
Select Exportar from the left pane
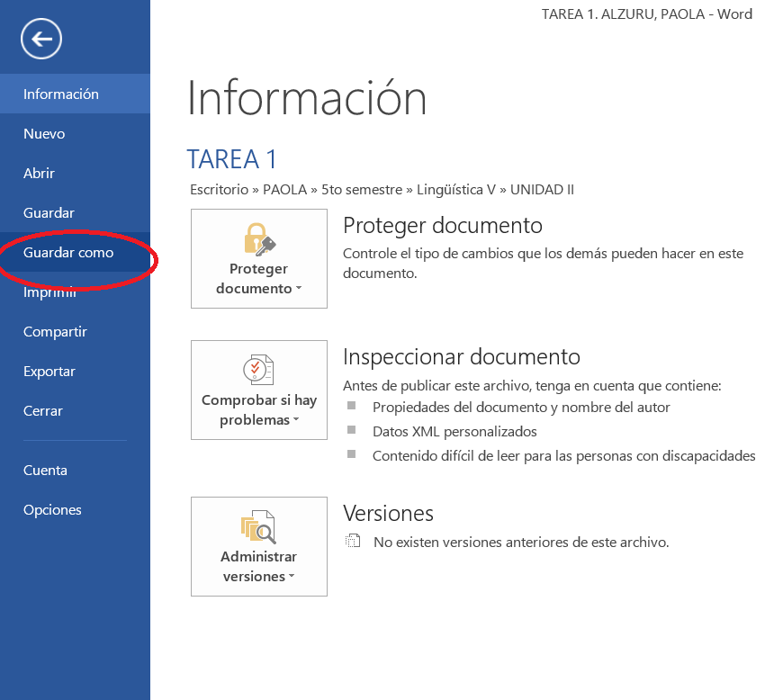(x=49, y=371)
